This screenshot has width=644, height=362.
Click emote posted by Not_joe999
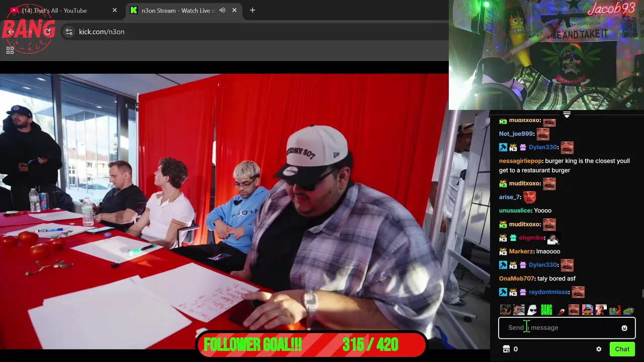tap(543, 134)
